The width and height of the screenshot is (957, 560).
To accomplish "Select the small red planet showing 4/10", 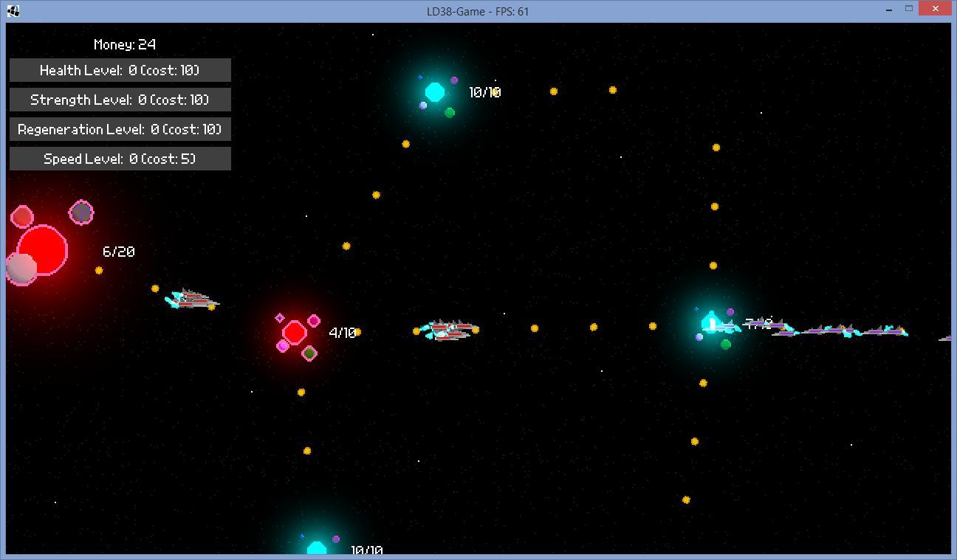I will 295,333.
